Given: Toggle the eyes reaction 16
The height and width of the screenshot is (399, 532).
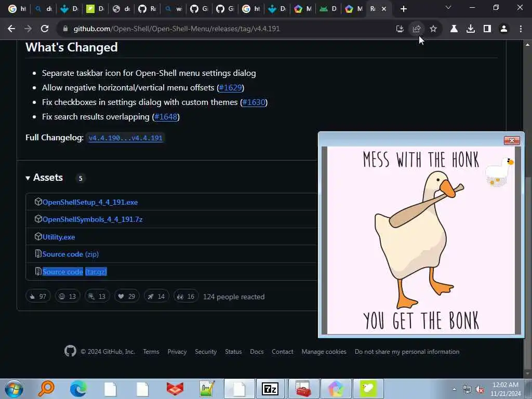Looking at the screenshot, I should (186, 296).
